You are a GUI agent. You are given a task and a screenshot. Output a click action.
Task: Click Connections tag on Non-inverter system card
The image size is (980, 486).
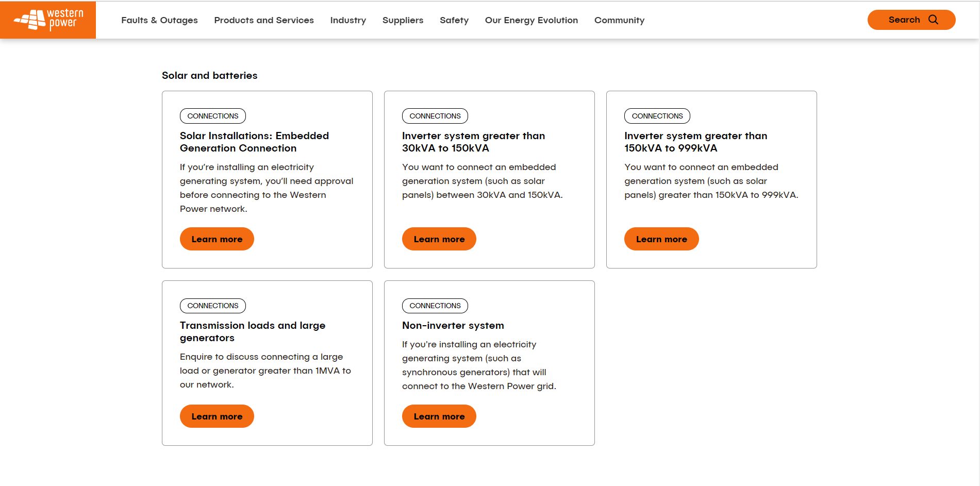tap(435, 306)
